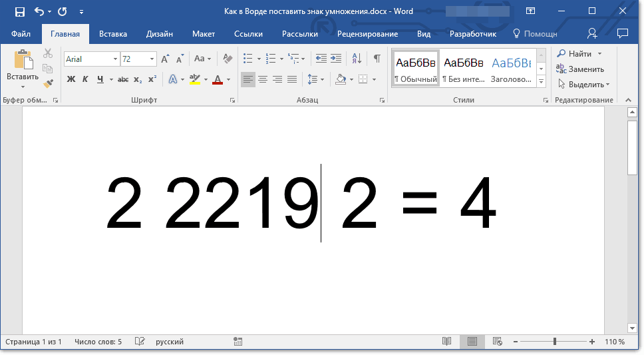The height and width of the screenshot is (355, 644).
Task: Click the Sort A-to-Z icon
Action: [357, 59]
